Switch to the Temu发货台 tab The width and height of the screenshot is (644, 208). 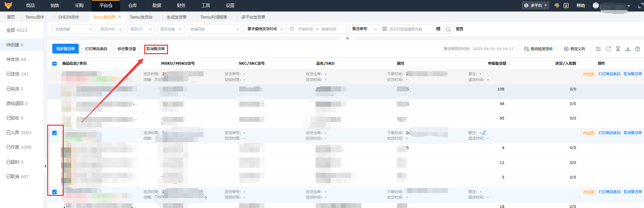point(141,17)
